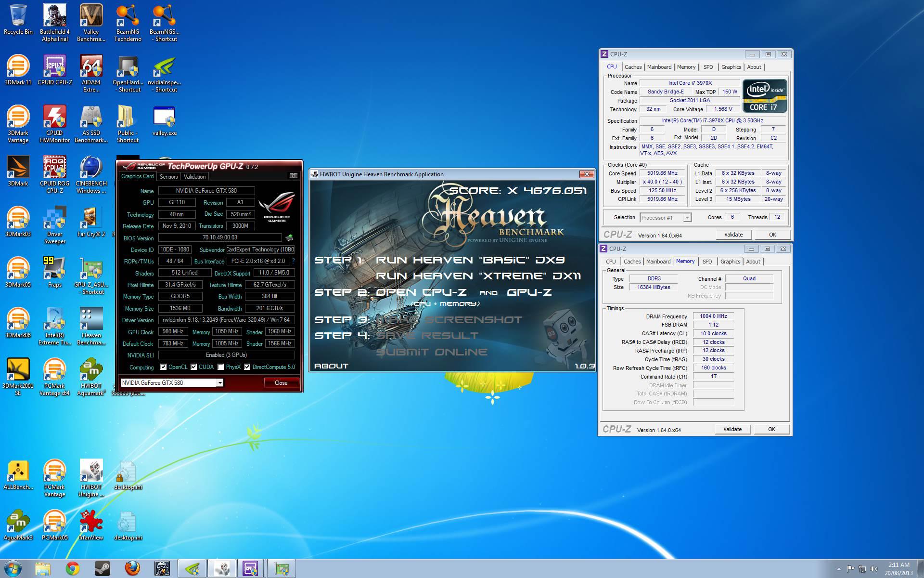Open Far Cry 2 desktop icon
Image resolution: width=924 pixels, height=578 pixels.
91,222
